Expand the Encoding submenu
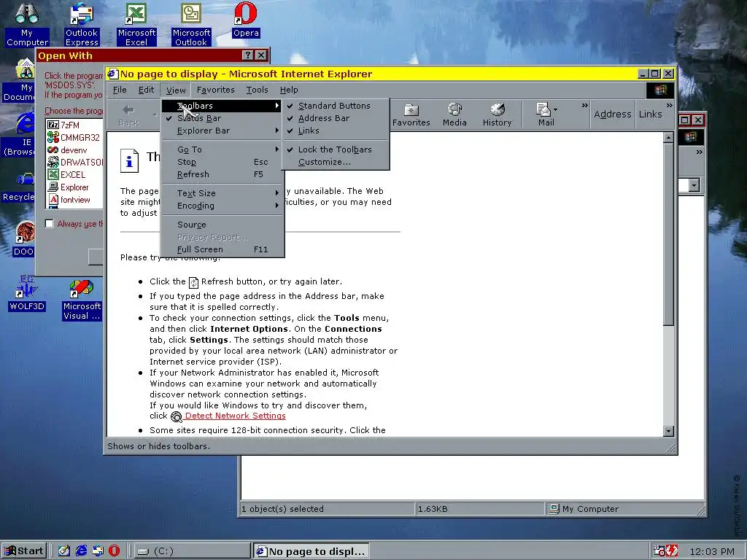 pos(222,206)
